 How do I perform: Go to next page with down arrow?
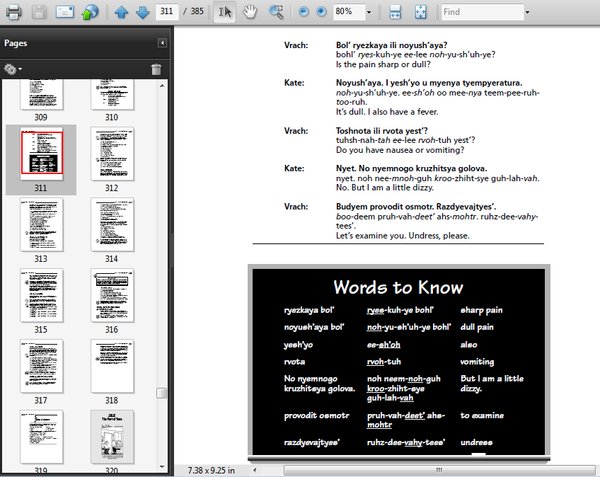(142, 13)
